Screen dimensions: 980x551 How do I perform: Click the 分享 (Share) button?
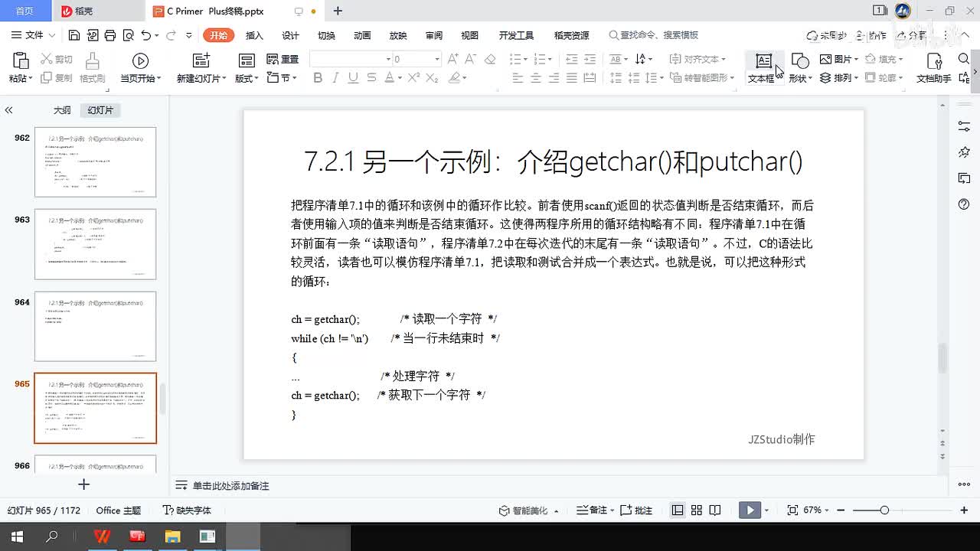[910, 35]
